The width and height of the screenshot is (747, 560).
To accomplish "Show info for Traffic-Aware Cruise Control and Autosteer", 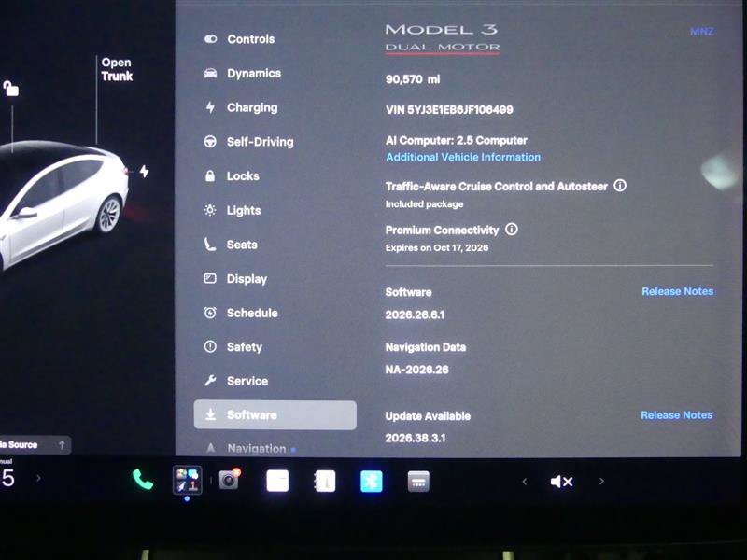I will point(620,185).
